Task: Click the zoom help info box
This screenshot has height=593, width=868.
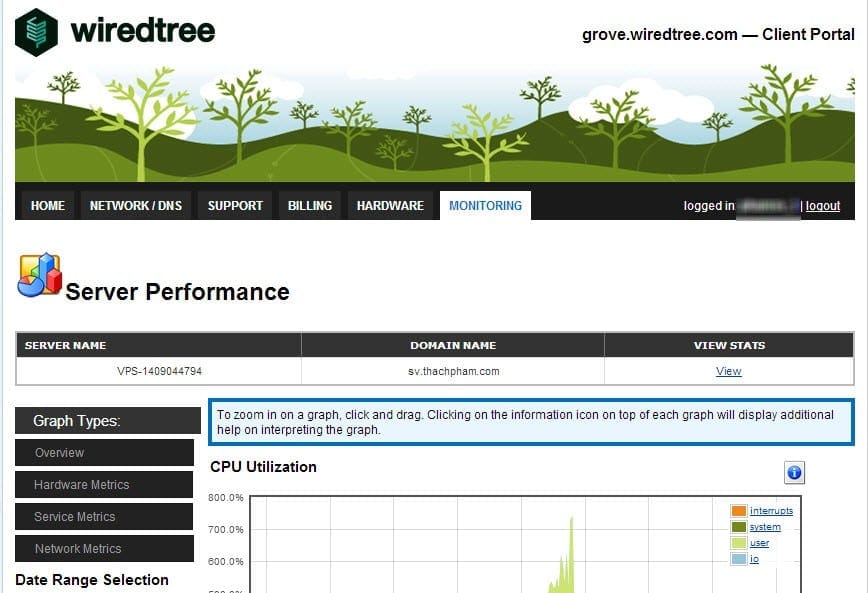Action: point(531,422)
